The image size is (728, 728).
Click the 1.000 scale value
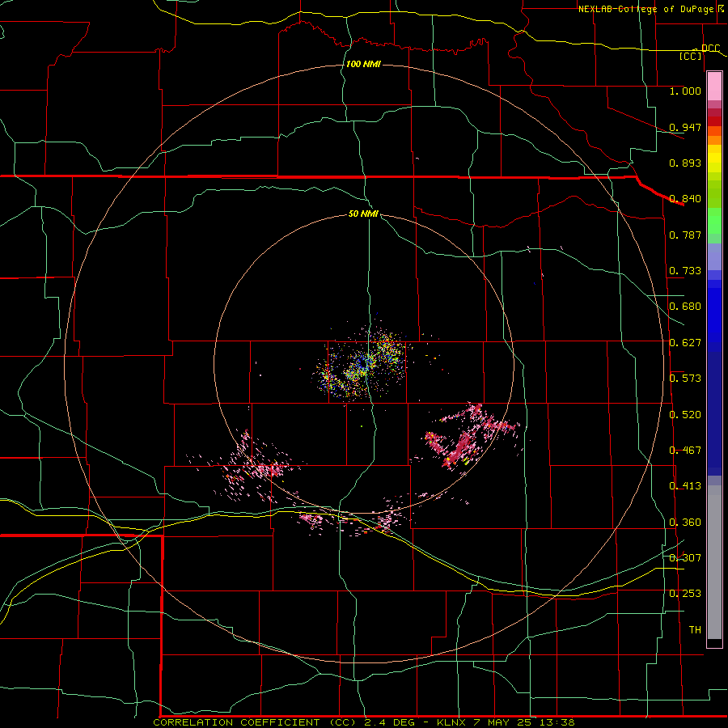[685, 91]
